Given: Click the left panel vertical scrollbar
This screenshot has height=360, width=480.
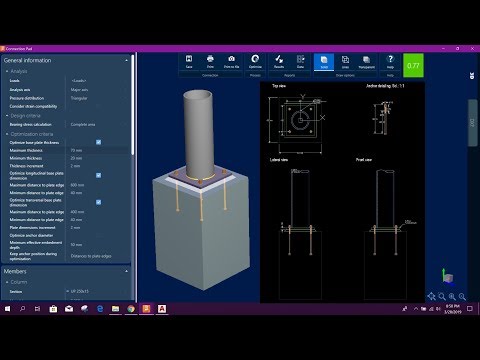Looking at the screenshot, I should [x=132, y=105].
